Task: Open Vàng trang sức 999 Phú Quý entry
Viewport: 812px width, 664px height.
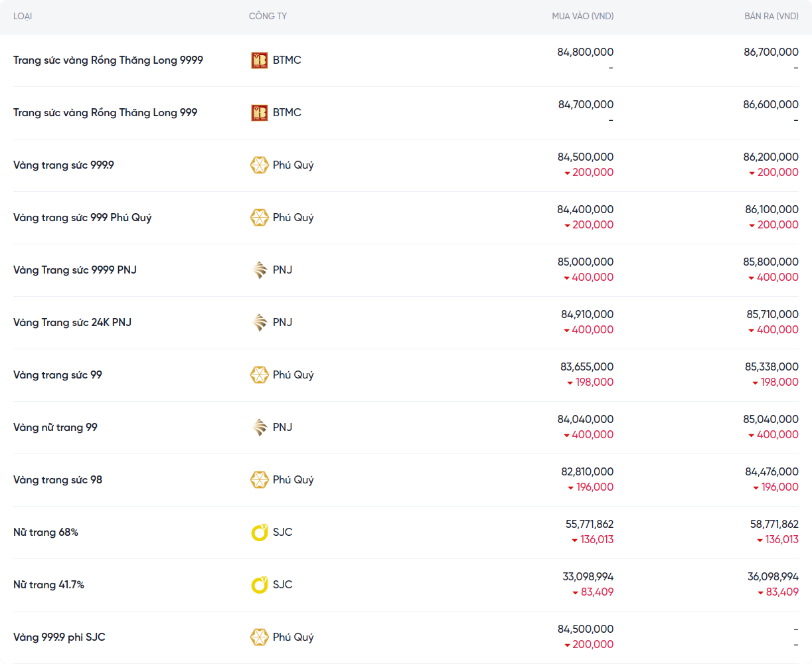Action: [82, 218]
